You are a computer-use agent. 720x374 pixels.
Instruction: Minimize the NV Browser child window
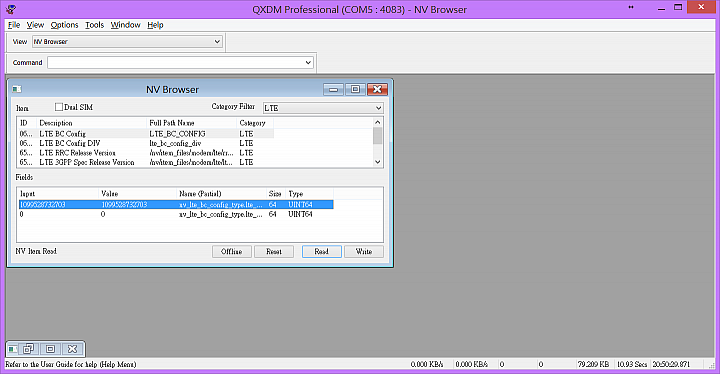pyautogui.click(x=333, y=89)
